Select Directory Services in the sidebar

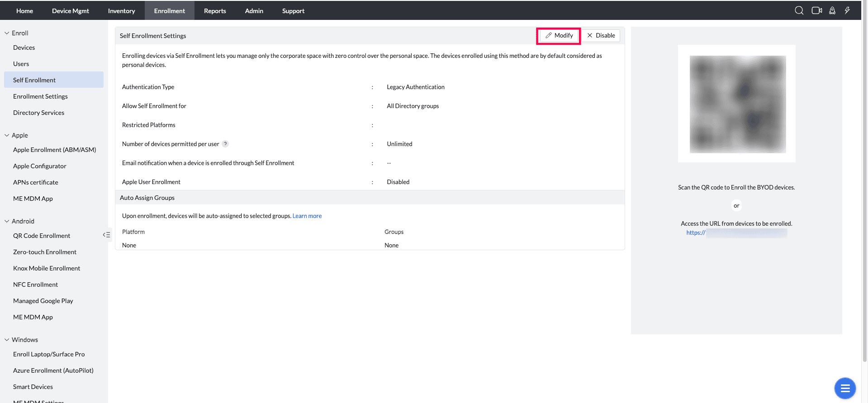tap(38, 113)
